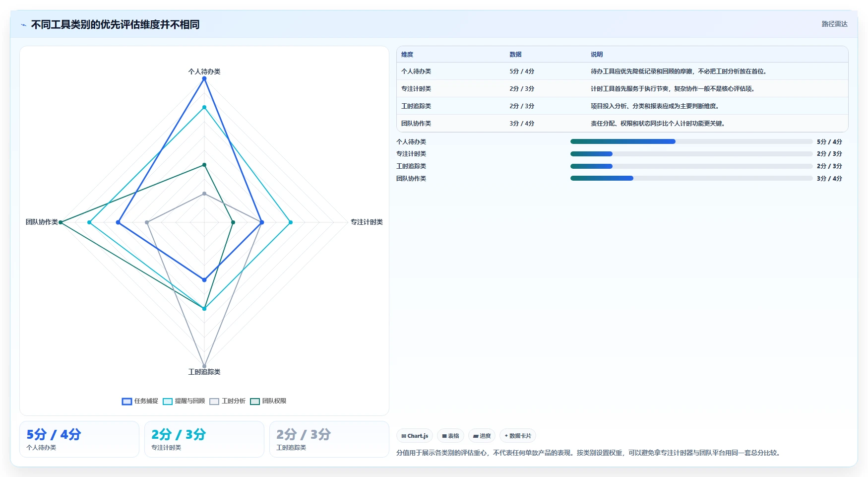Click the cyan 提醒与回顾 point on 专注计时类 axis
868x477 pixels.
[291, 222]
